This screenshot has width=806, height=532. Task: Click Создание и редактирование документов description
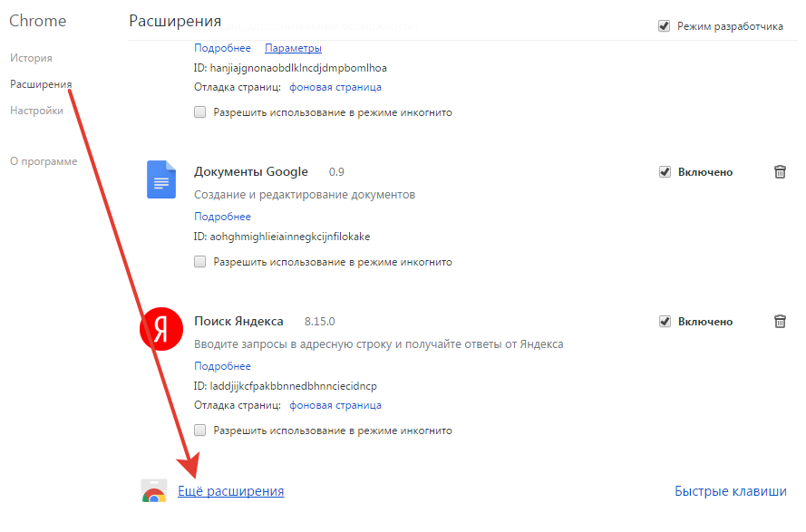[x=305, y=194]
